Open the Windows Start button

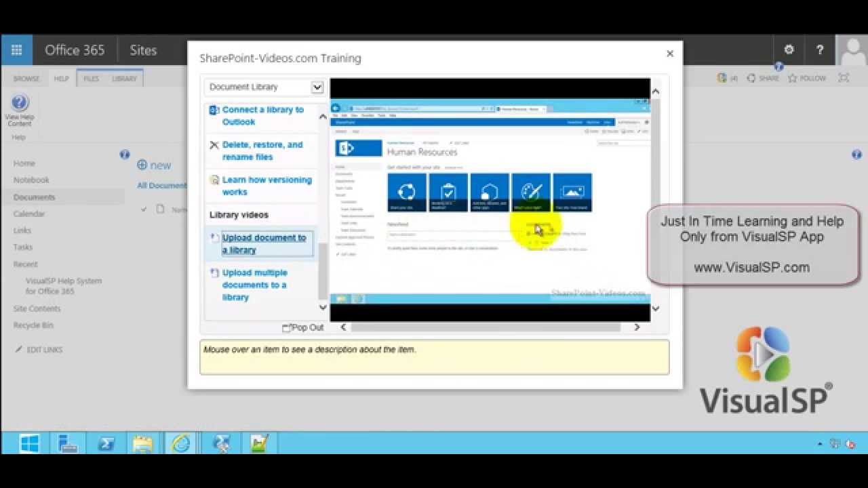tap(29, 444)
